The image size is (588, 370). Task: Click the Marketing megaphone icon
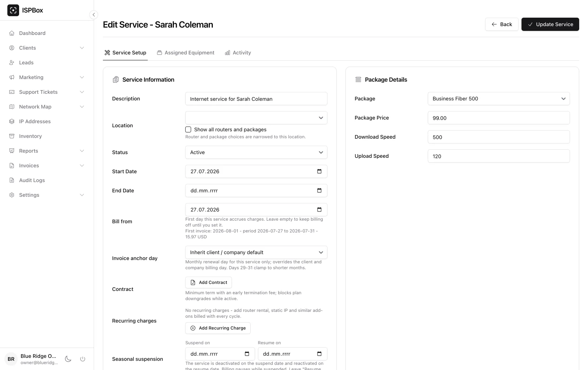click(12, 77)
